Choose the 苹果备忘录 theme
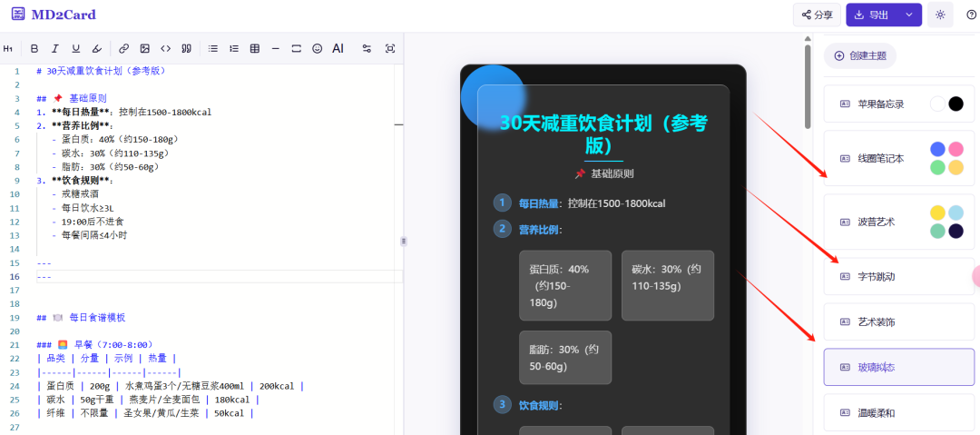980x435 pixels. (x=898, y=104)
